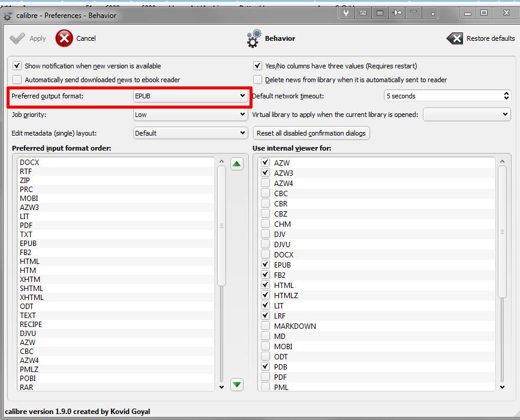
Task: Check MOBI in internal viewer list
Action: [x=265, y=346]
